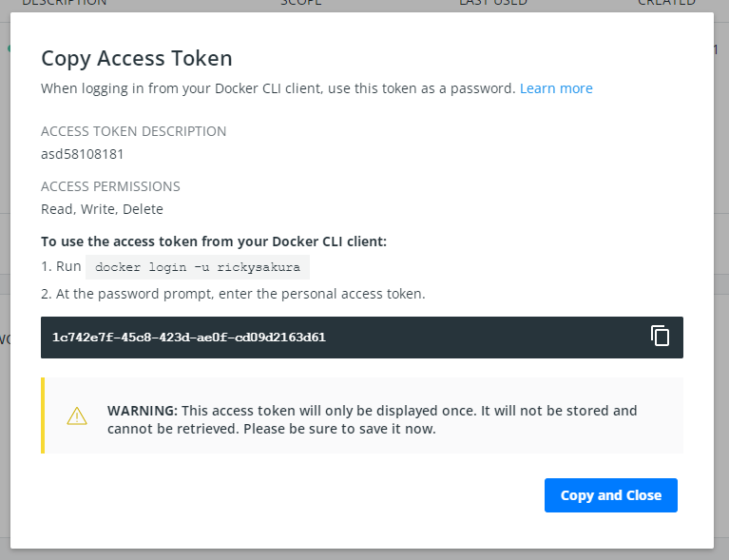
Task: Click the access token string
Action: pos(189,338)
